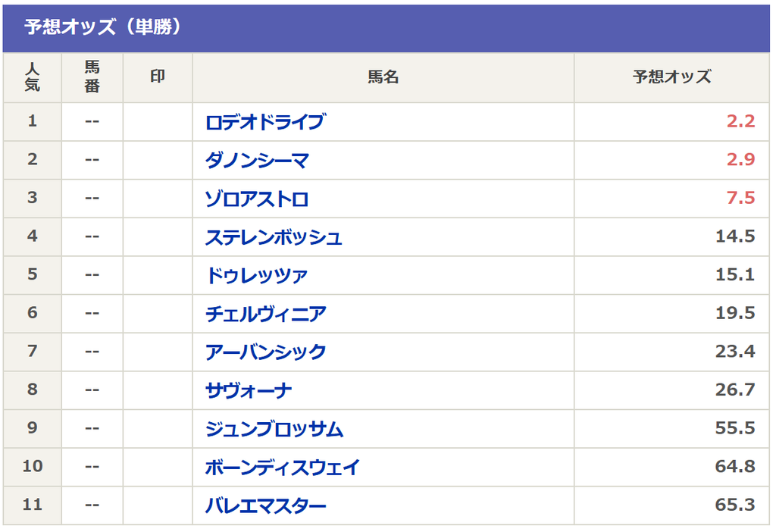
Task: Click the バレエマスター horse name
Action: pyautogui.click(x=266, y=505)
